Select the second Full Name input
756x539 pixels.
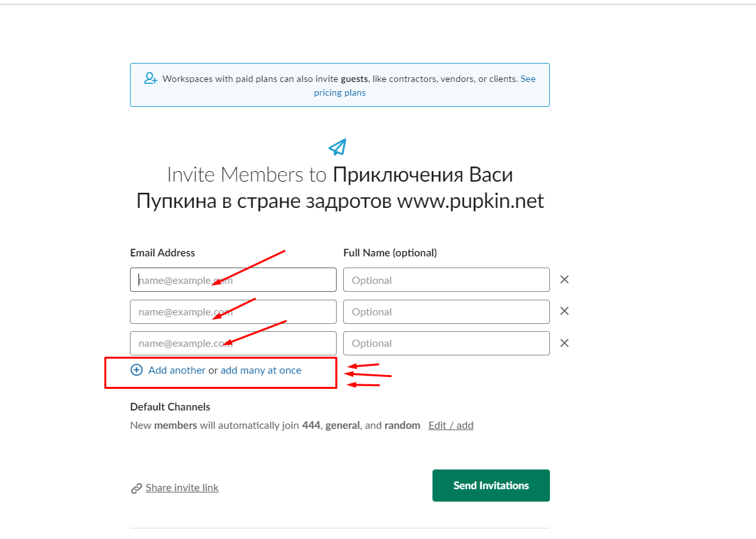point(446,311)
